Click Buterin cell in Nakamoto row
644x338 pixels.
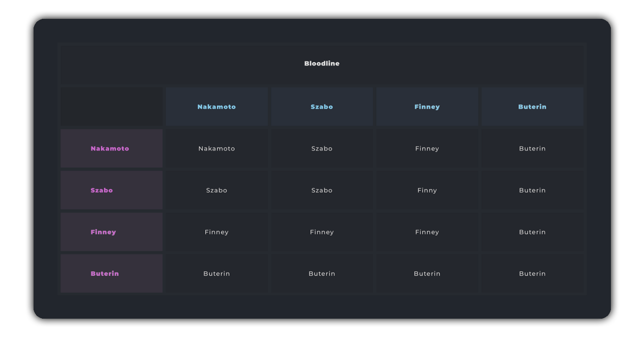(x=533, y=148)
